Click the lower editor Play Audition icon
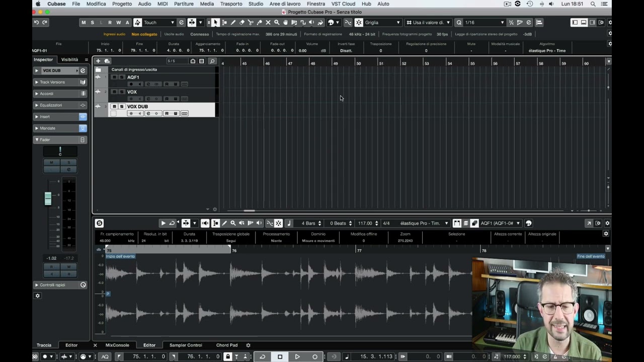Image resolution: width=644 pixels, height=362 pixels. click(163, 223)
